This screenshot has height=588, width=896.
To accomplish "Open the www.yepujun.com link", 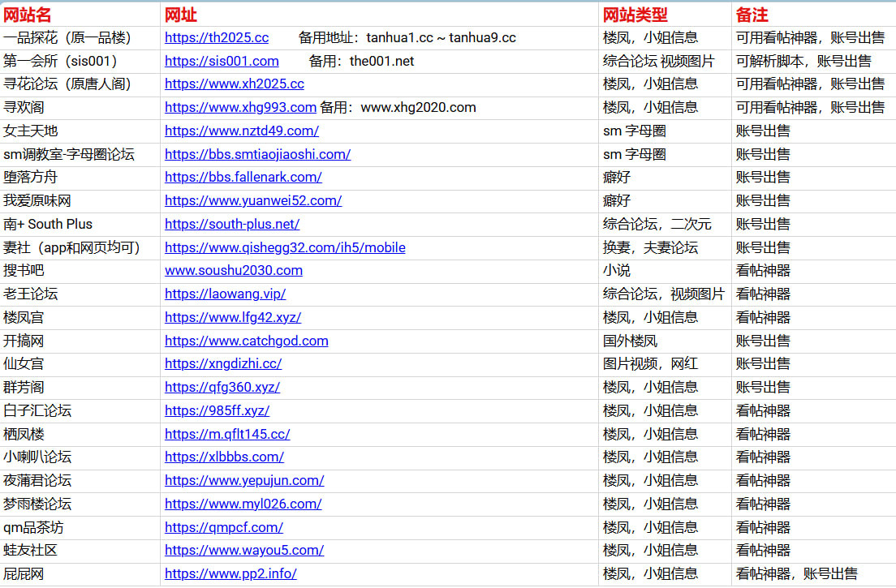I will pos(244,480).
